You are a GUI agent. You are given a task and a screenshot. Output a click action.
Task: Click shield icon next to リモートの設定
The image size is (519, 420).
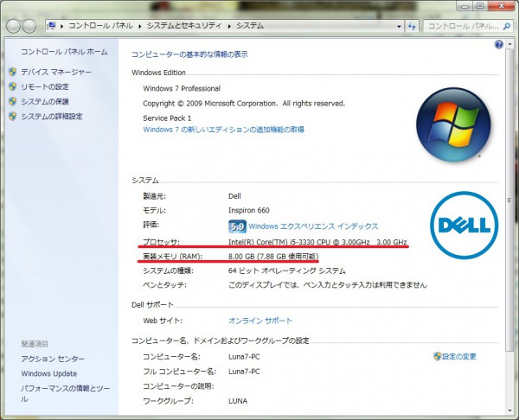pyautogui.click(x=13, y=86)
